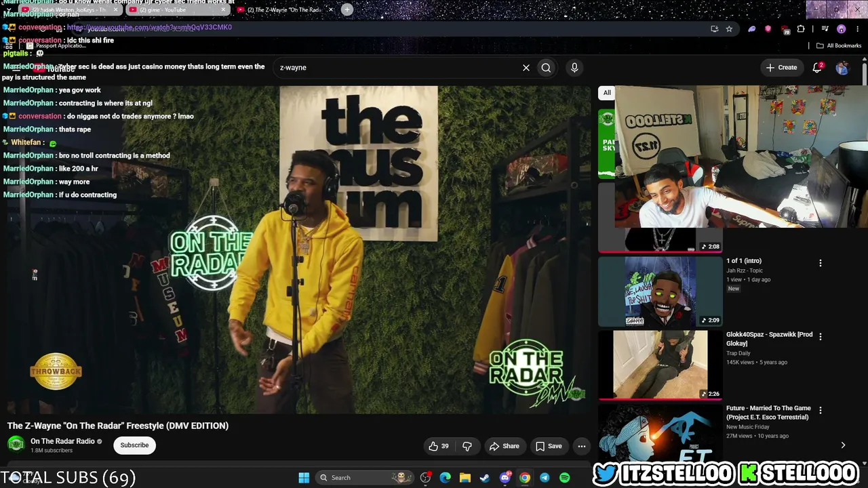Open options for Glokk40Spaz Spazwikk video
The width and height of the screenshot is (868, 488).
821,336
